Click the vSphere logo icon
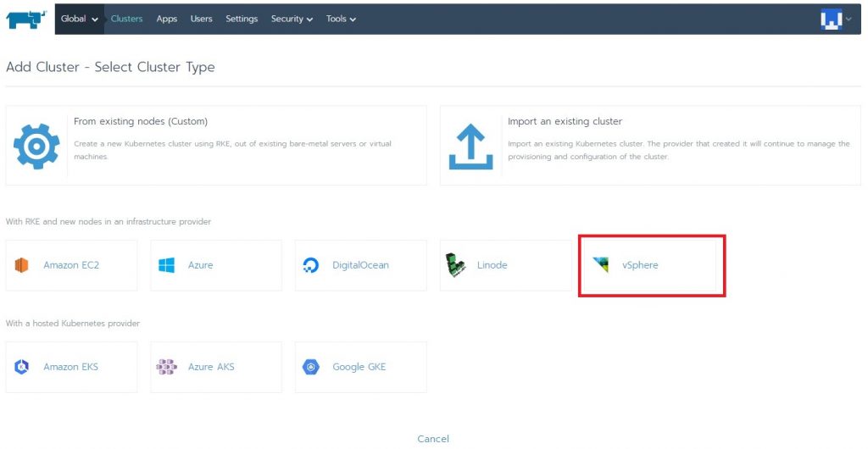Viewport: 868px width, 449px height. [600, 265]
